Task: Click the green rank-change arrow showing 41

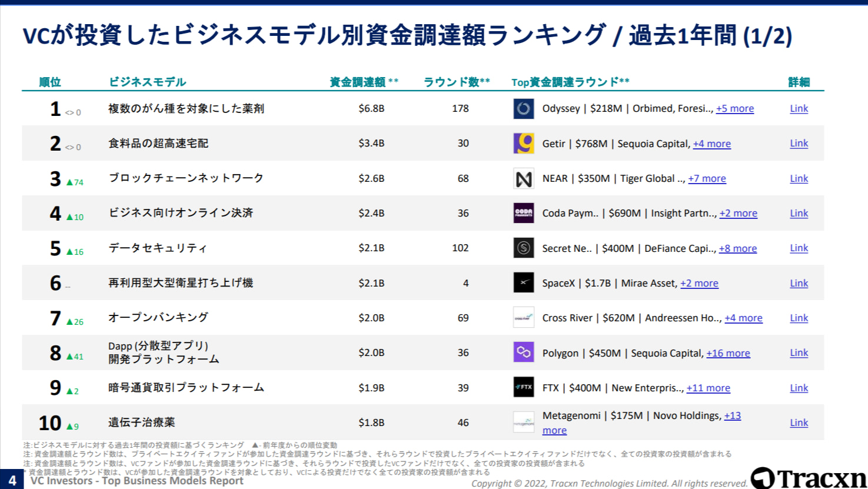Action: click(x=75, y=357)
